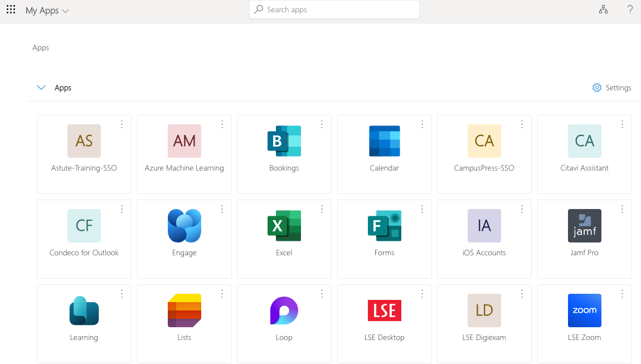641x364 pixels.
Task: Launch the LSE Zoom icon
Action: click(x=584, y=310)
